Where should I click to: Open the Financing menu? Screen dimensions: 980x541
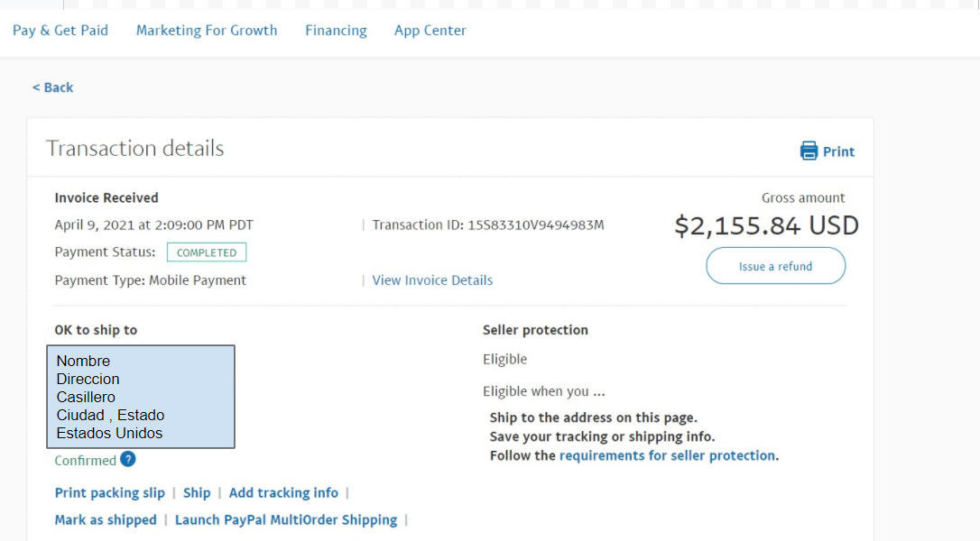337,31
